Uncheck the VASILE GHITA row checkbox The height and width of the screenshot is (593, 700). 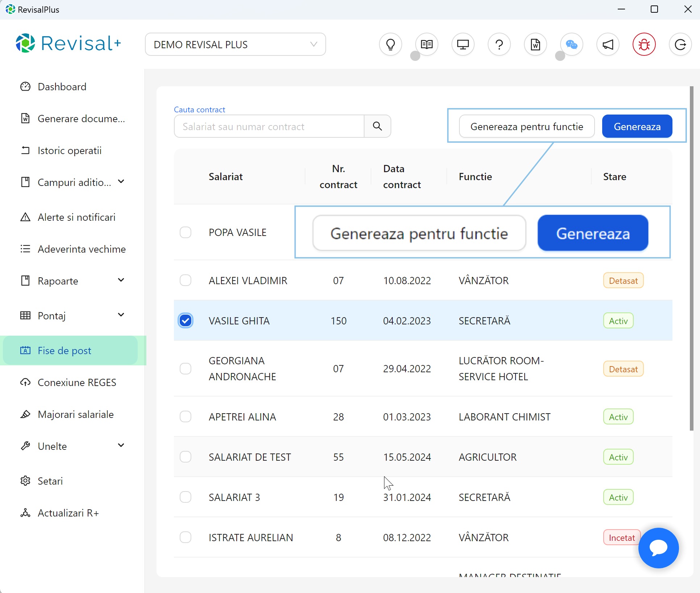coord(186,320)
